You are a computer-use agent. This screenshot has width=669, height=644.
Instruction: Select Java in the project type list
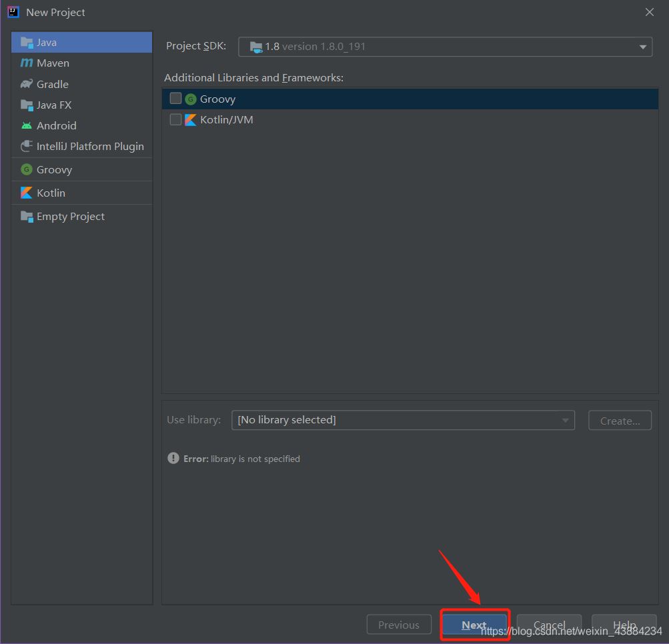click(47, 42)
